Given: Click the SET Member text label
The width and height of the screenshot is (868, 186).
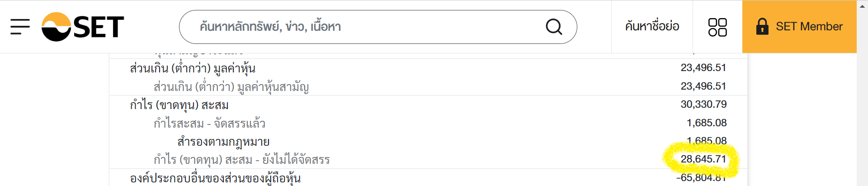Looking at the screenshot, I should [809, 27].
